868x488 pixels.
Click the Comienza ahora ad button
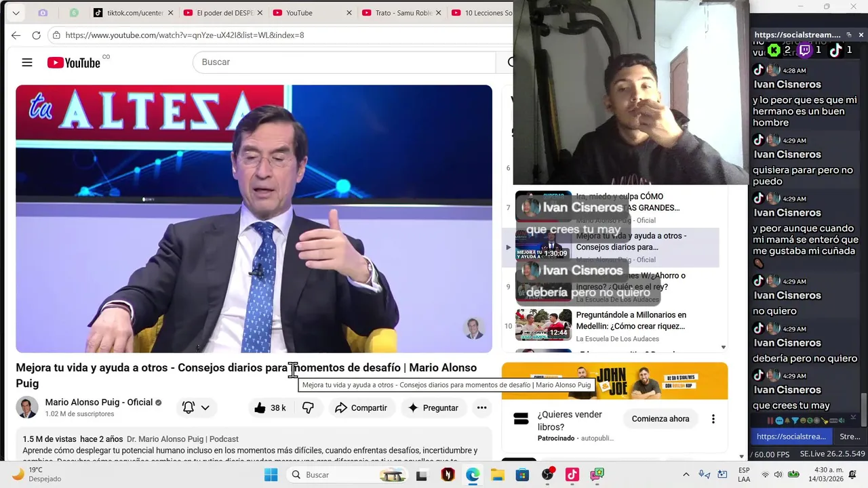pos(660,419)
